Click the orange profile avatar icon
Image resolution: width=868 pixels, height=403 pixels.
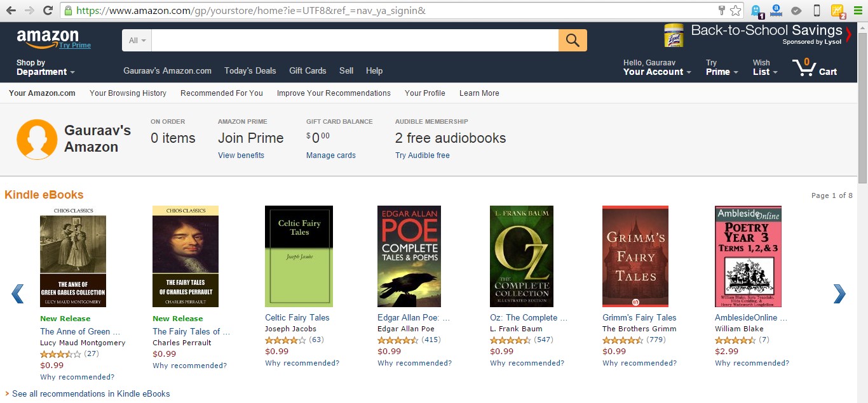pos(37,139)
